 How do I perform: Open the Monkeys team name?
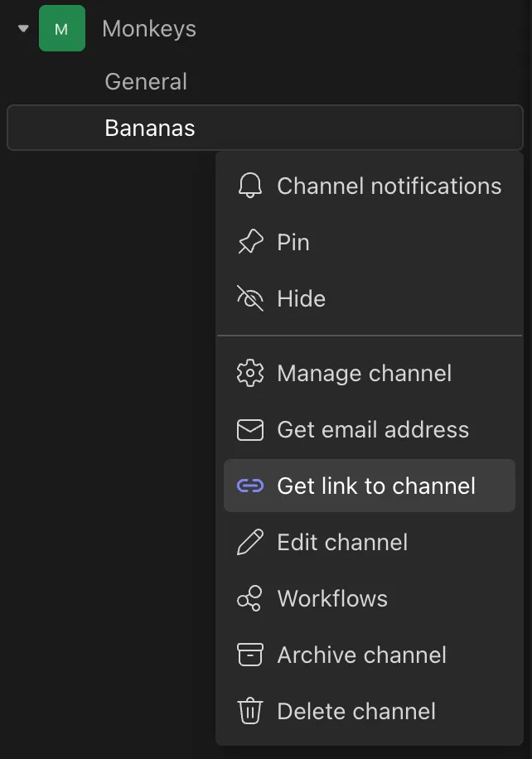[x=149, y=28]
